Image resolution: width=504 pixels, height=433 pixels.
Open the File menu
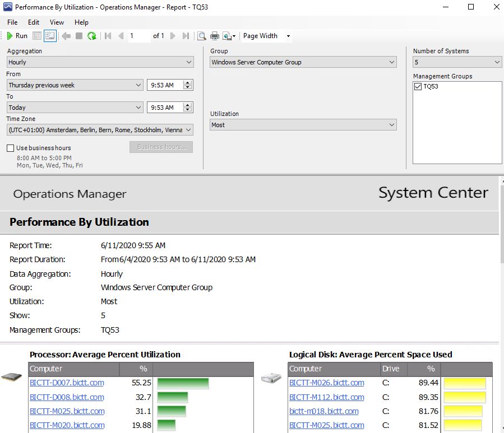pyautogui.click(x=12, y=22)
